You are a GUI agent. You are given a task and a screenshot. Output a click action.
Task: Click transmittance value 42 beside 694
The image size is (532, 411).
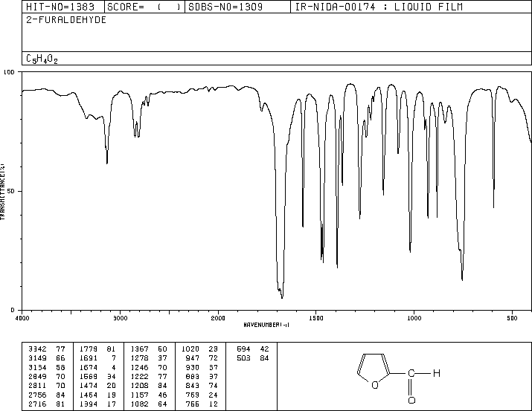(x=264, y=349)
